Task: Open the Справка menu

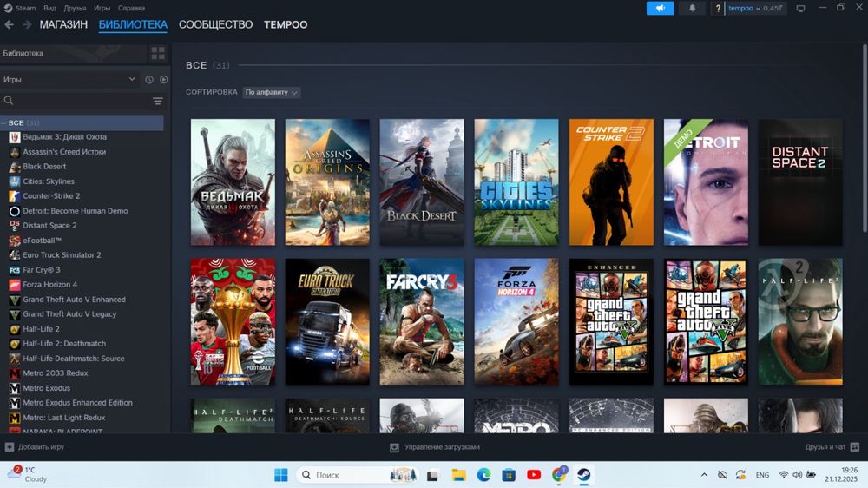Action: point(131,9)
